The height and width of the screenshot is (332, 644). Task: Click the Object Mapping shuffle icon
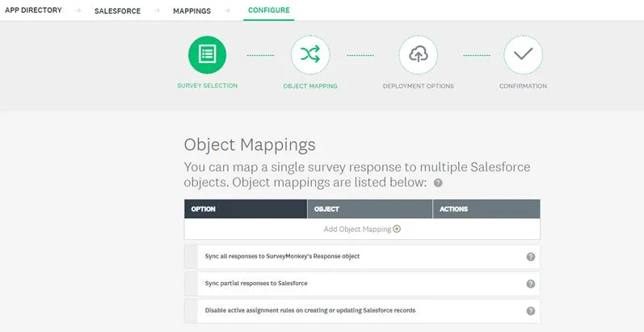click(x=310, y=55)
